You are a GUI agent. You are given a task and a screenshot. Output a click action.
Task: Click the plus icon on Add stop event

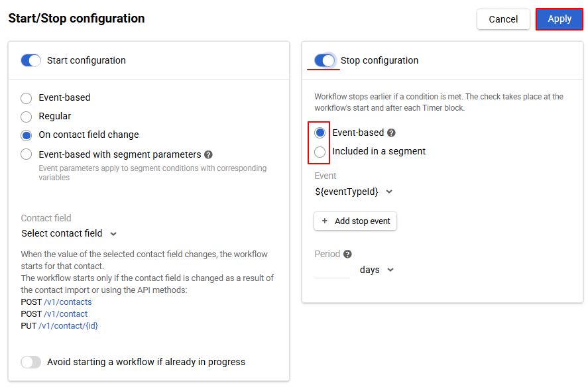tap(323, 221)
